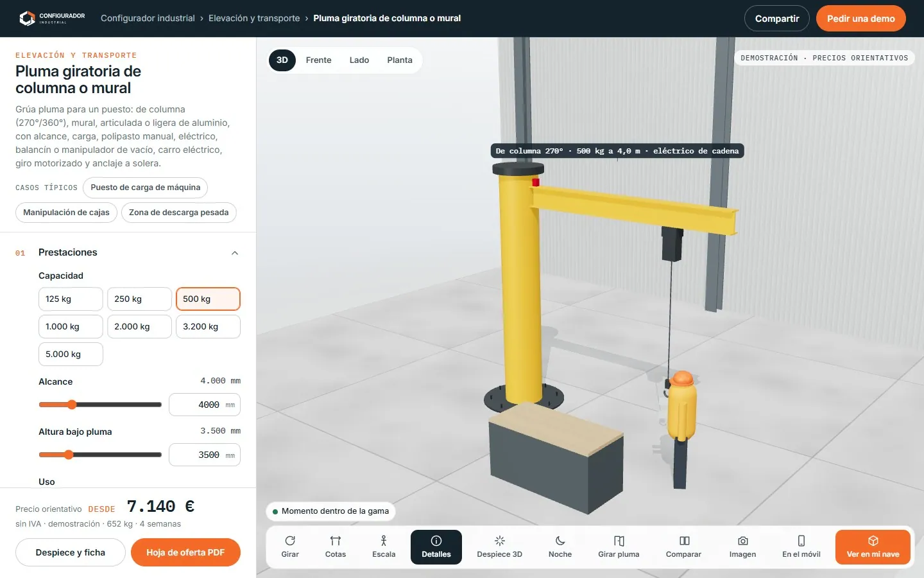924x578 pixels.
Task: Open Configurador industrial breadcrumb
Action: point(148,19)
